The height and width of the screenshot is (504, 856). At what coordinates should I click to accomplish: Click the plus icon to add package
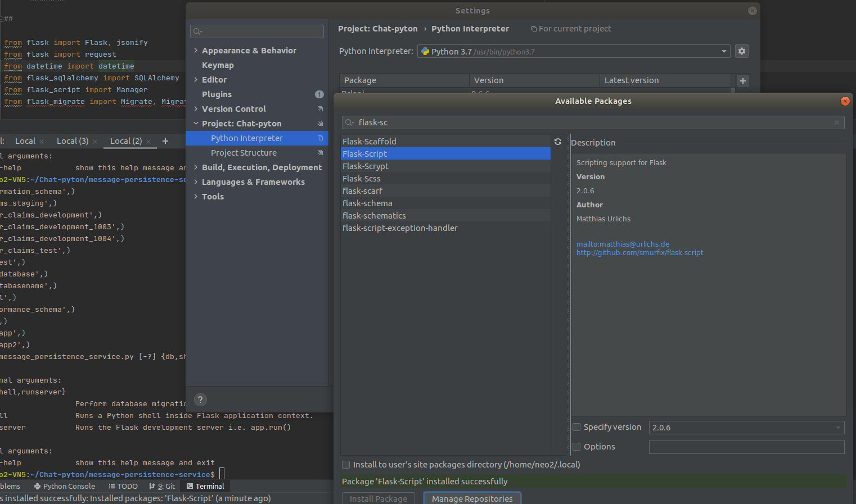742,81
